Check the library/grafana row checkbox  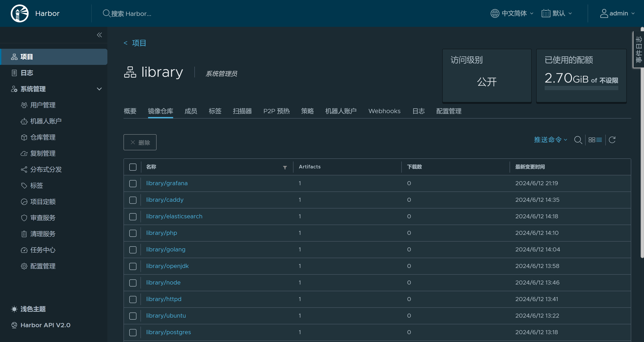(133, 183)
